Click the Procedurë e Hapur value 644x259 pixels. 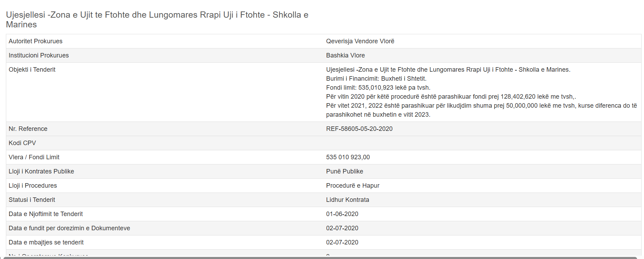352,186
